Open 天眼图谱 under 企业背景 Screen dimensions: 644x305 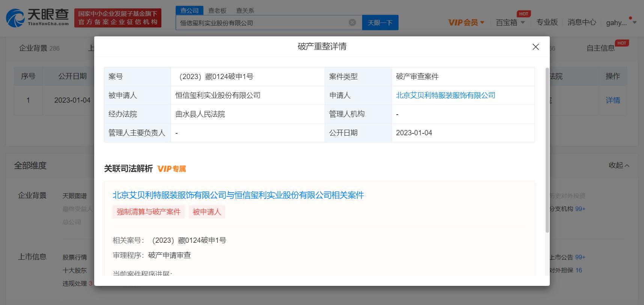click(74, 196)
